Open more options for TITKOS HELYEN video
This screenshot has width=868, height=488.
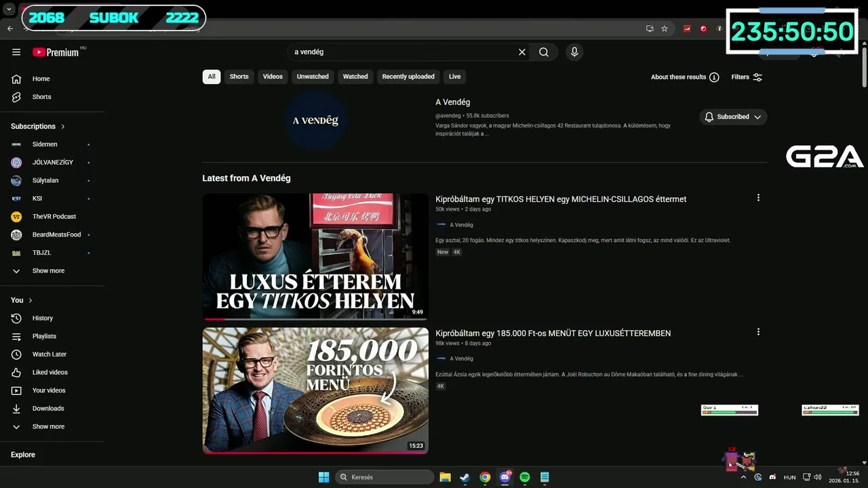pos(758,198)
